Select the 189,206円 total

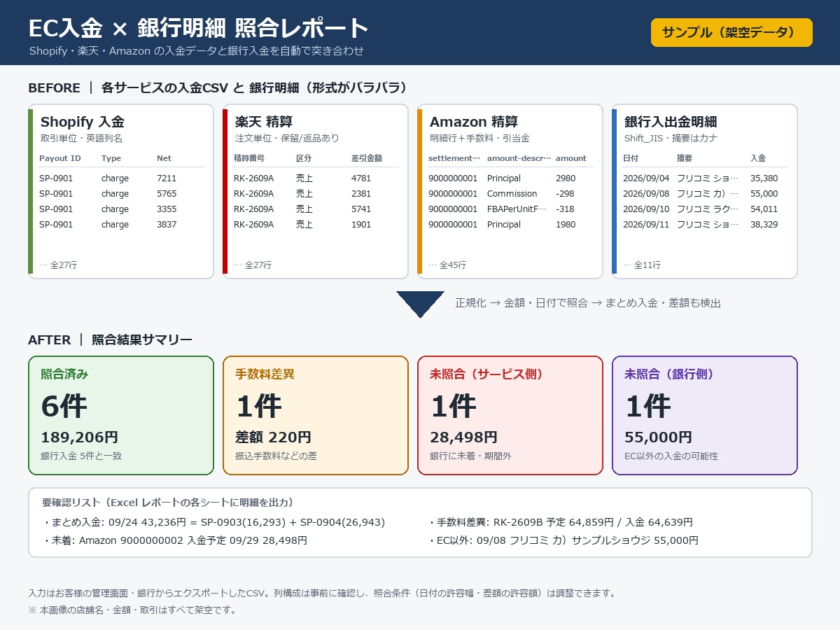80,437
